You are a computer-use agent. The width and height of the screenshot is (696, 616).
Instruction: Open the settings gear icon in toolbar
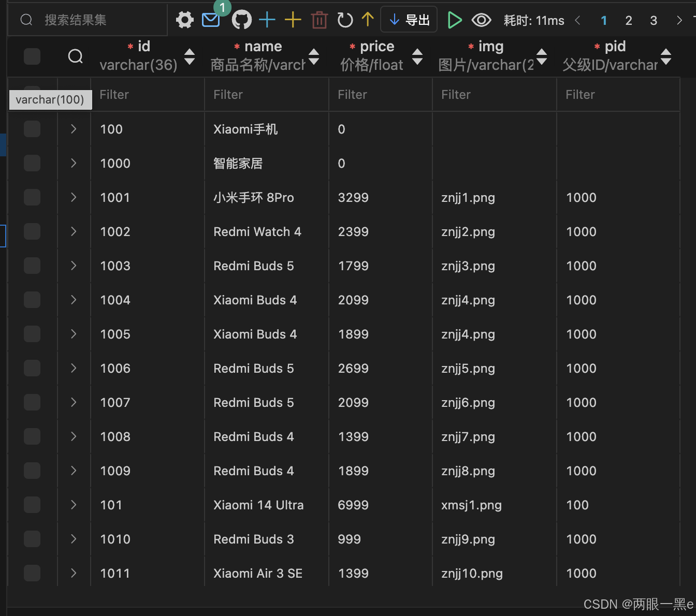coord(184,20)
